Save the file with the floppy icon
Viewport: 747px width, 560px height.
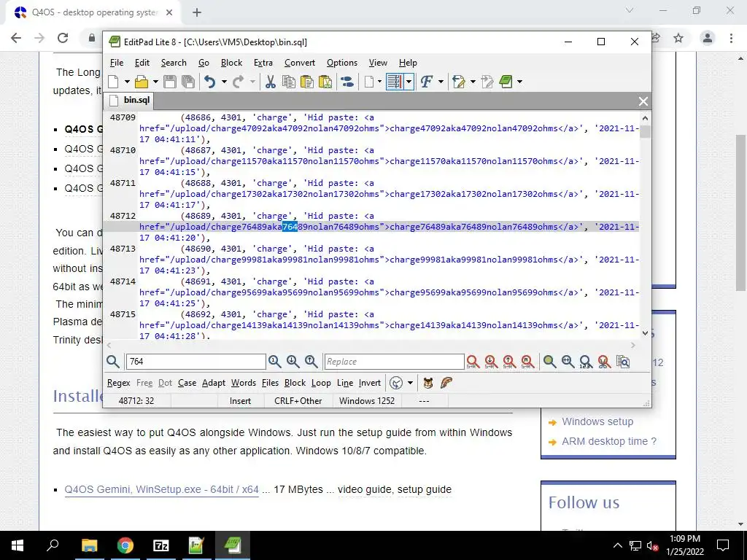tap(169, 82)
